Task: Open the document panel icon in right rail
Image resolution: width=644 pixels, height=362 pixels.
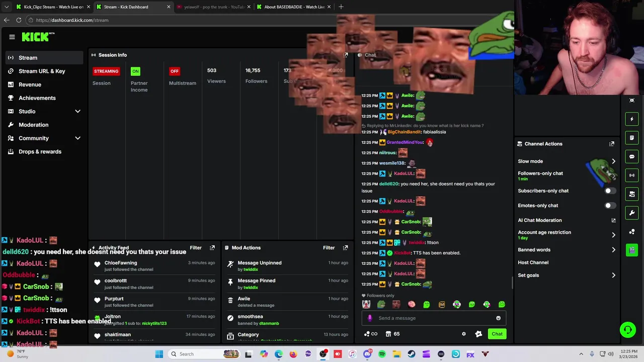Action: pyautogui.click(x=632, y=138)
